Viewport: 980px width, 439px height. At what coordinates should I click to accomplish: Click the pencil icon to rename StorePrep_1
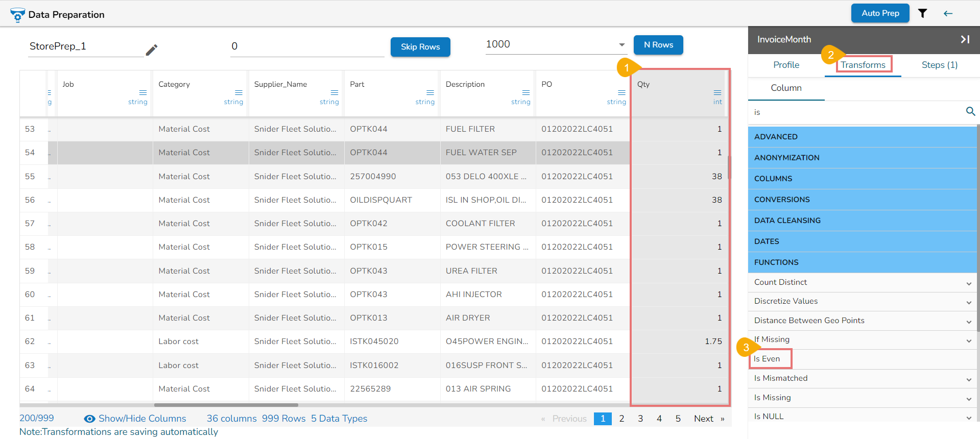[152, 50]
